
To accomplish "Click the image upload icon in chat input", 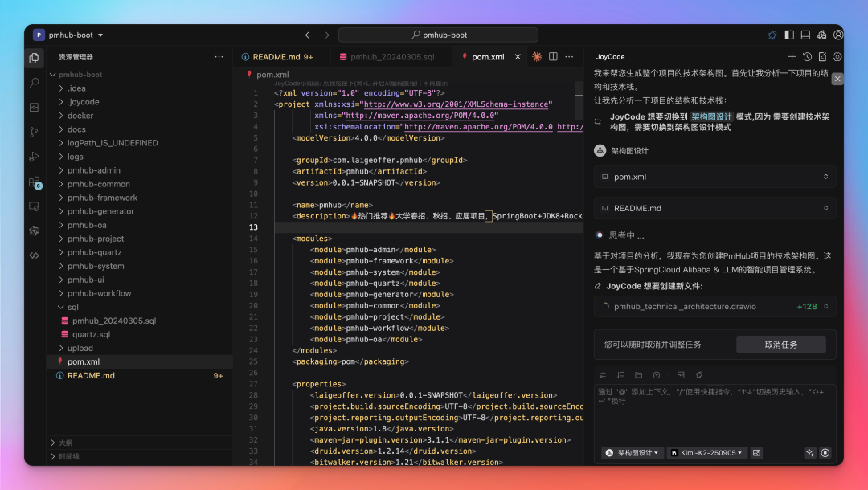I will click(756, 453).
